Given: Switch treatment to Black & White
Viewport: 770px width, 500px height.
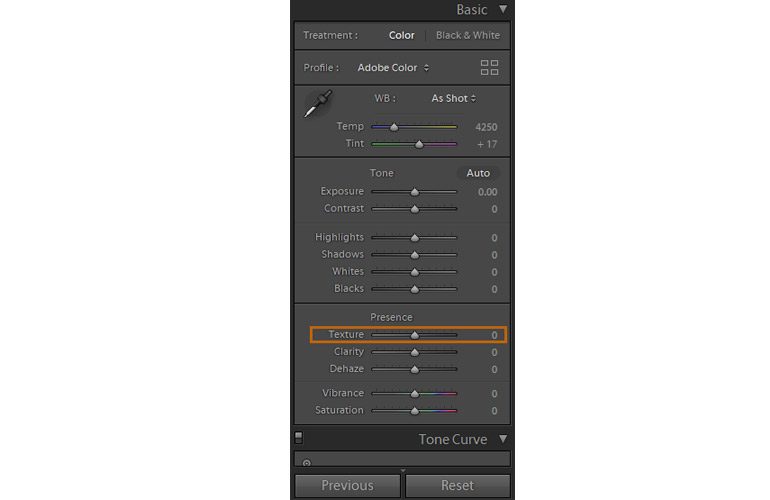Looking at the screenshot, I should pos(468,35).
